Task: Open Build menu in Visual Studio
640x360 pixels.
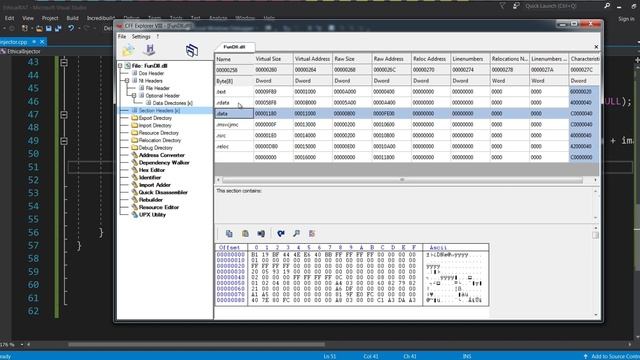Action: coord(73,18)
